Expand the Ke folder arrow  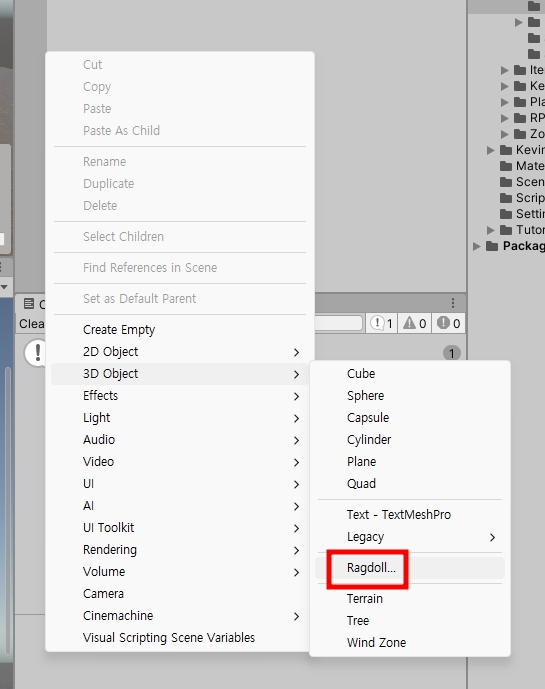pos(505,86)
